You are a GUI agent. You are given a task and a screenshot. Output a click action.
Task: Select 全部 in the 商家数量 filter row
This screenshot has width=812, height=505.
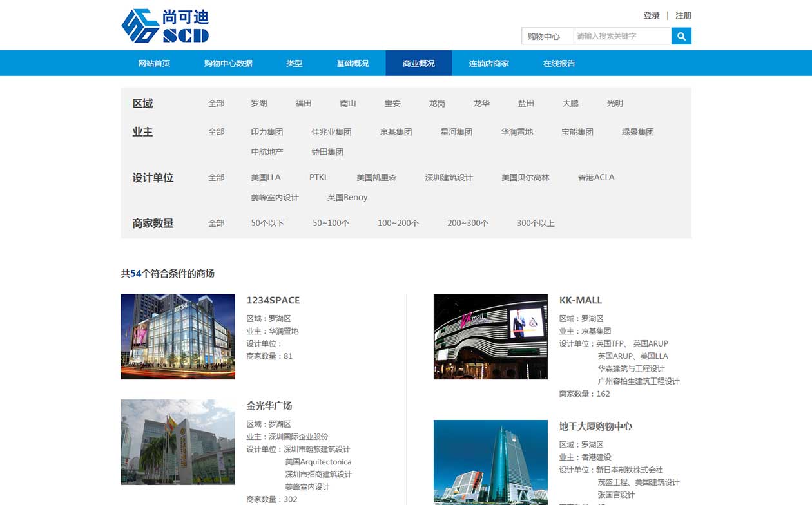click(217, 223)
